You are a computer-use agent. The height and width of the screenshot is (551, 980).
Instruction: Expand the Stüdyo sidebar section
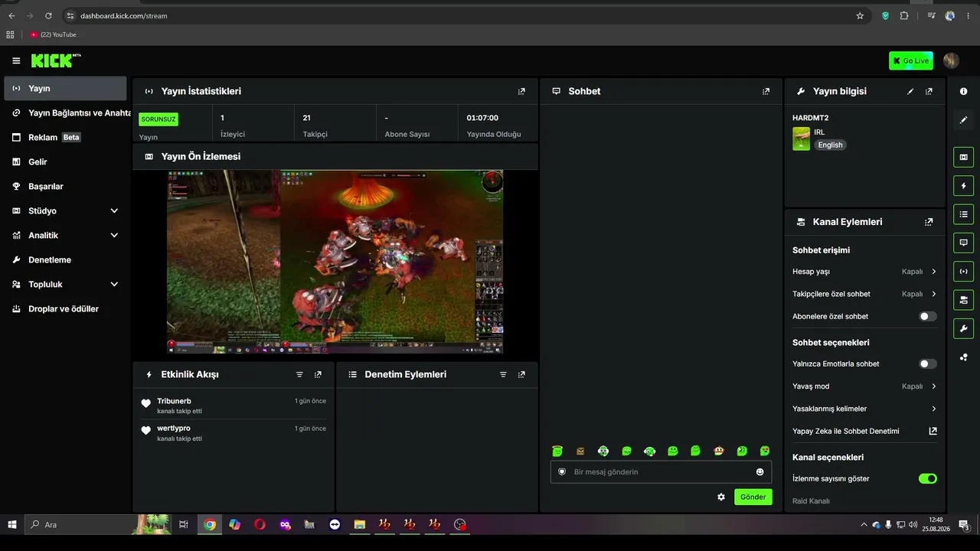[65, 210]
